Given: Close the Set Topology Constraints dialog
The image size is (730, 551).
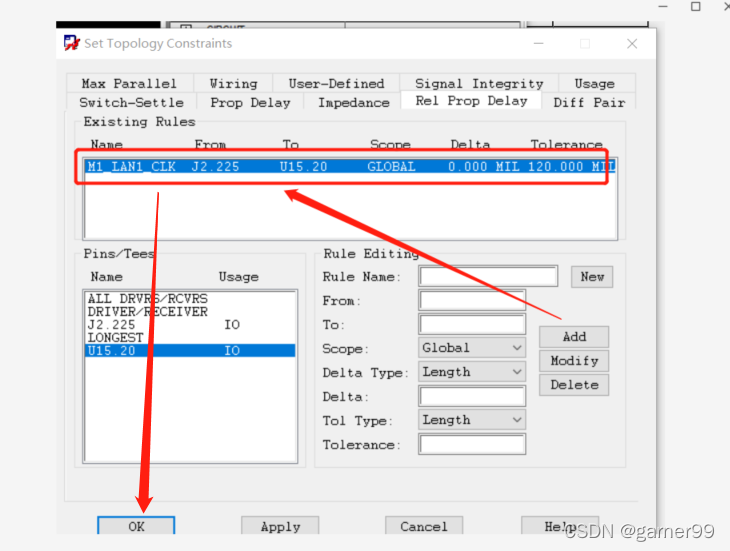Looking at the screenshot, I should coord(631,44).
